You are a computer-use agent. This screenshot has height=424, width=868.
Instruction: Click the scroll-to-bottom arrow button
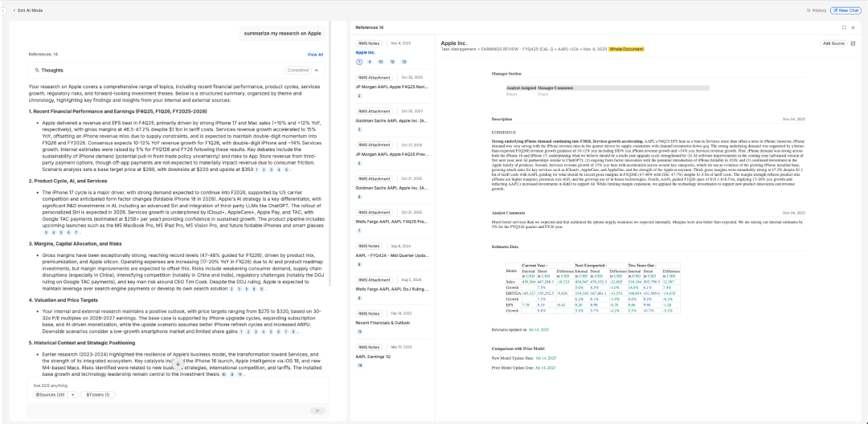point(178,363)
